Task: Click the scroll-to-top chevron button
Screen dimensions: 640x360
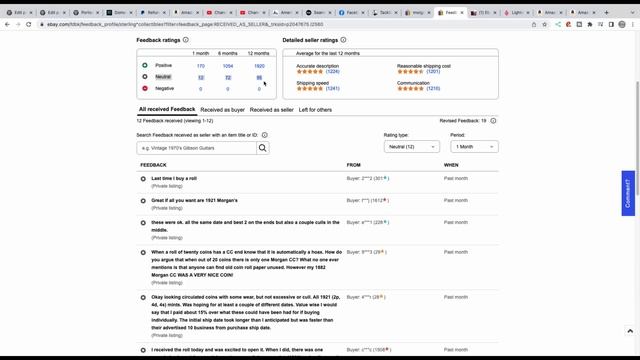Action: [630, 331]
